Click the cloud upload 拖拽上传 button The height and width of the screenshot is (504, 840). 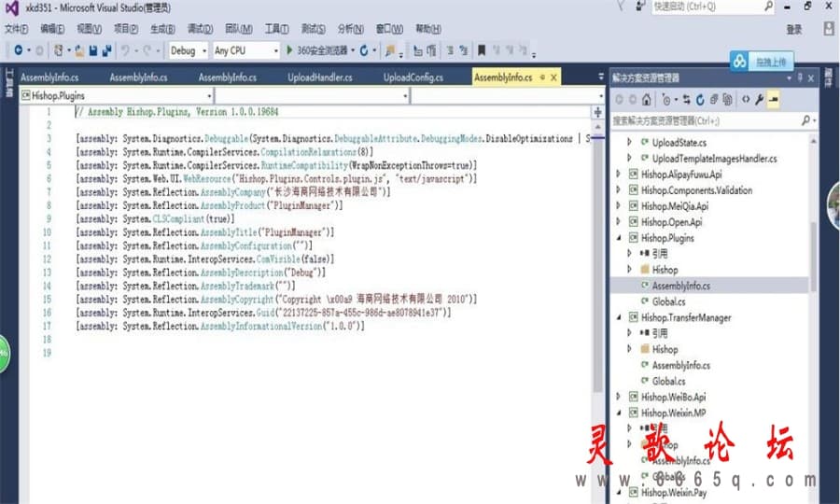click(x=762, y=62)
